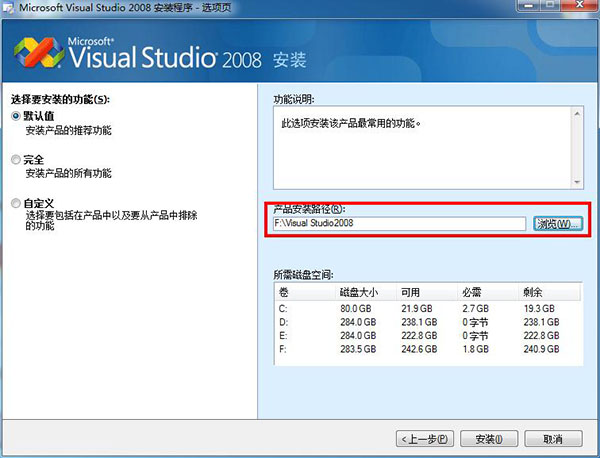The image size is (600, 458).
Task: Select the 完全 (Full) install option
Action: coord(15,159)
